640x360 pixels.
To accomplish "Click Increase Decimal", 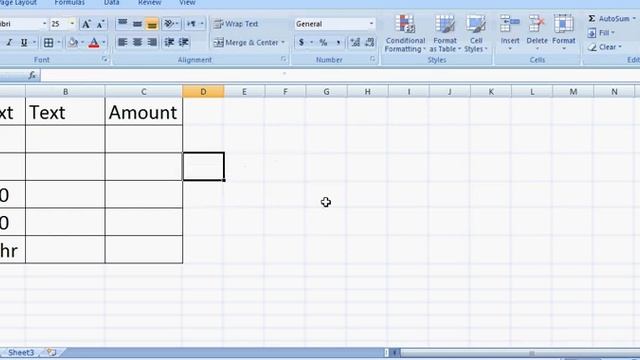I will pyautogui.click(x=355, y=42).
